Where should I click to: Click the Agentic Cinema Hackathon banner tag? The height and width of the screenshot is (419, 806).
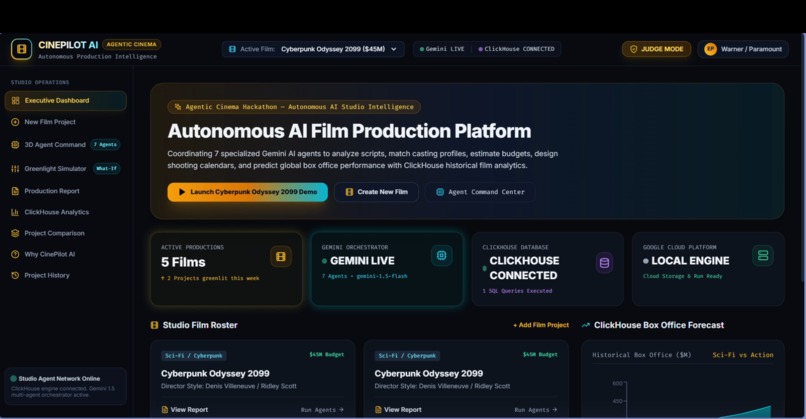[x=294, y=107]
